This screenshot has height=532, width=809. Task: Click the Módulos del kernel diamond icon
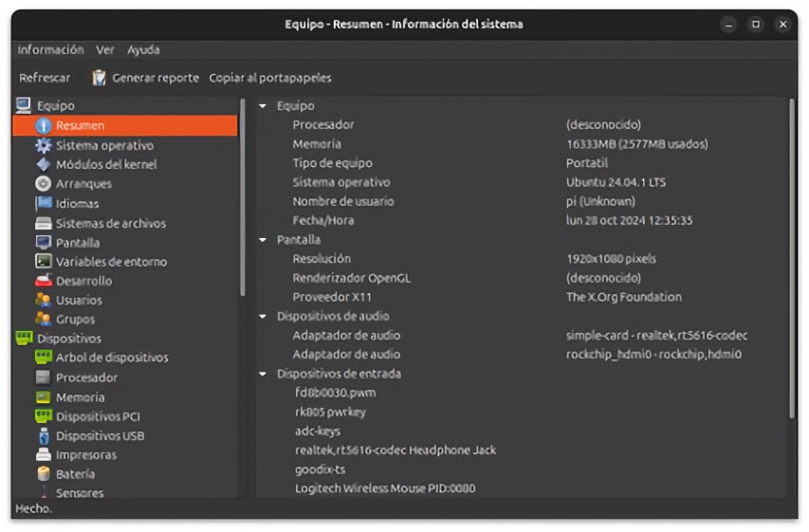pos(44,164)
